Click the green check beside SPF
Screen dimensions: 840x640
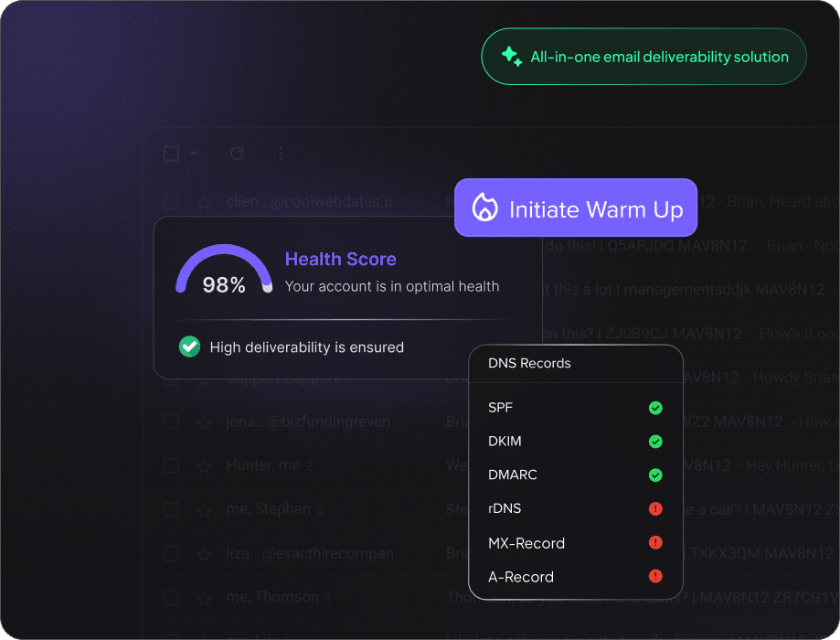tap(655, 408)
